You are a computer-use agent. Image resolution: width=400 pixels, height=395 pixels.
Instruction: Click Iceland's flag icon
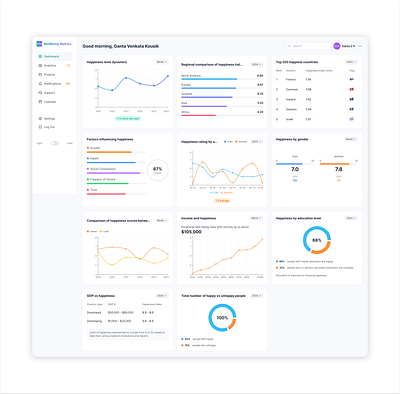click(352, 99)
